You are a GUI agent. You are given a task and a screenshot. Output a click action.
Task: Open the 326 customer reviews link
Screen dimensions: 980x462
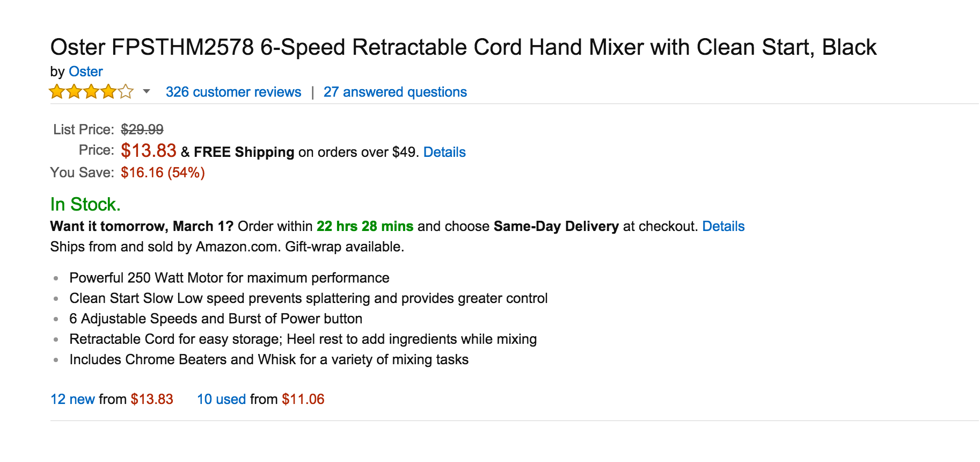[233, 92]
